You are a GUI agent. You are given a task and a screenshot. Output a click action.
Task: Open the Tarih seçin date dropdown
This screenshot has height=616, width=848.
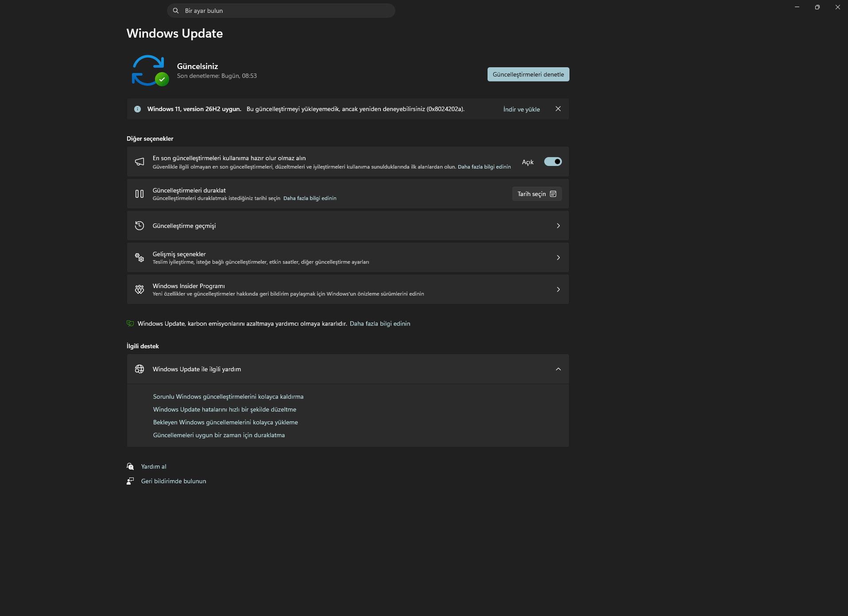point(537,194)
